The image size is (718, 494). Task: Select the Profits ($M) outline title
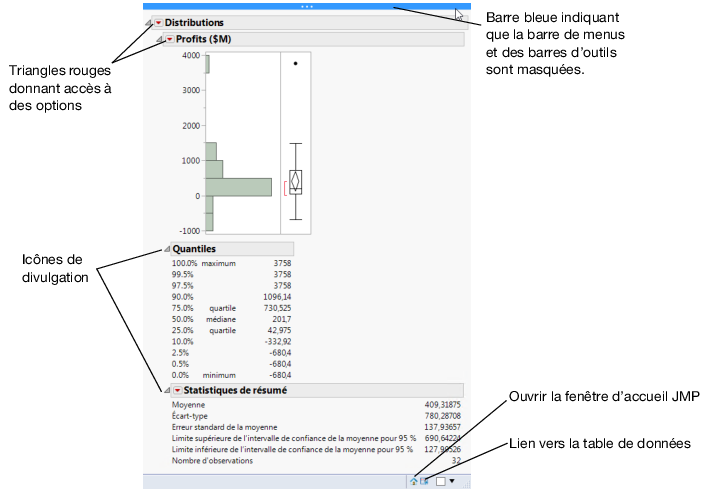(x=203, y=39)
